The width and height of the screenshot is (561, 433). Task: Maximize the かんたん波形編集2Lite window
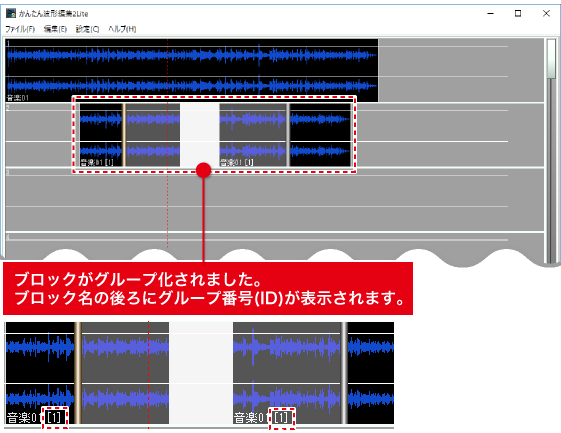coord(518,14)
